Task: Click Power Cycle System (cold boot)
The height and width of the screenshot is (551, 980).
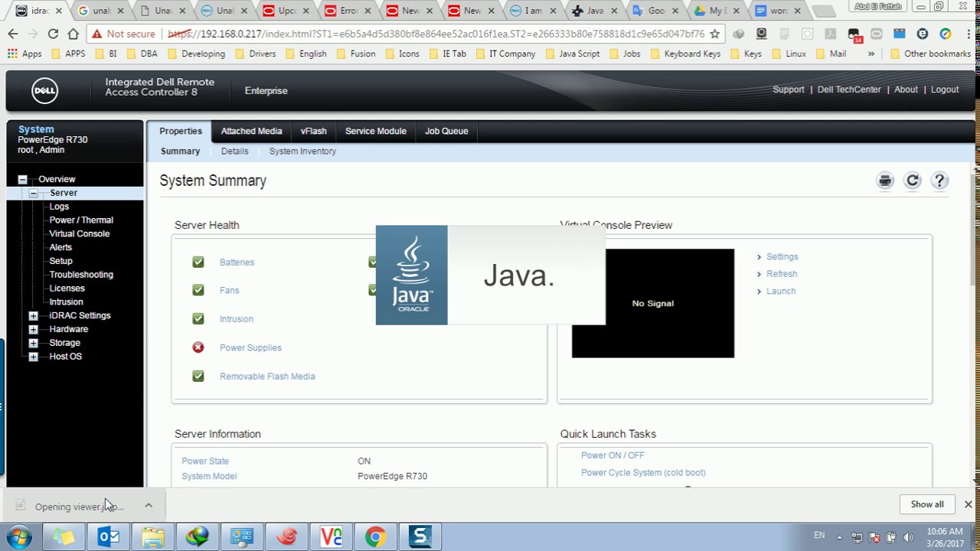Action: 643,473
